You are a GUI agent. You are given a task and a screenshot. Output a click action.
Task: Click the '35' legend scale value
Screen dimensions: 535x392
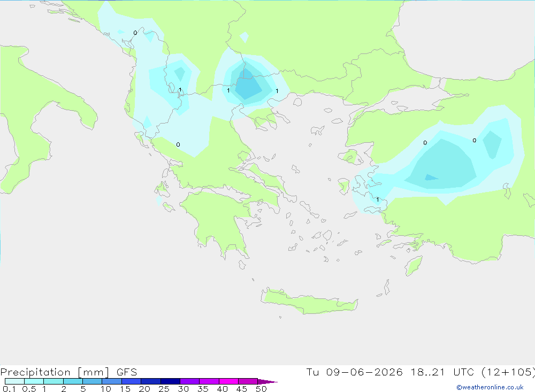coord(203,389)
